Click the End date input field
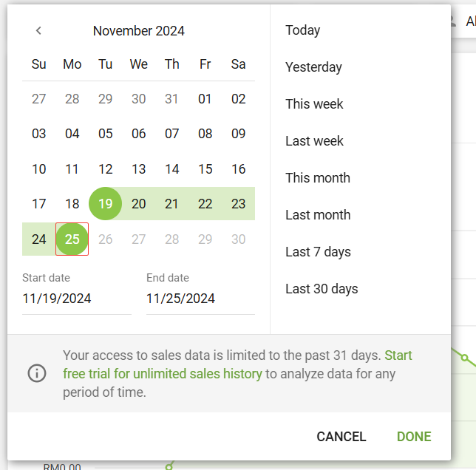Viewport: 476px width, 470px height. point(200,299)
